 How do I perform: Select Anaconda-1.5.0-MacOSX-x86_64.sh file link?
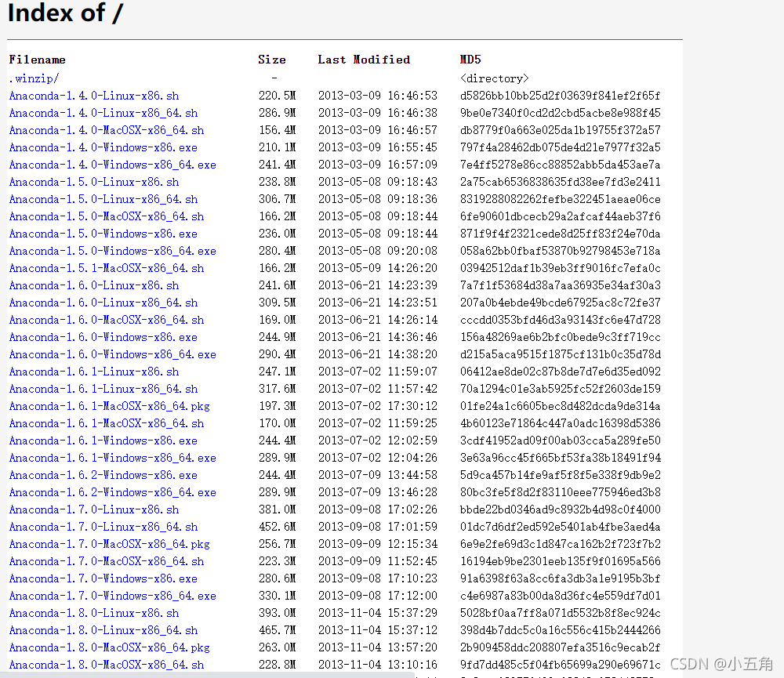107,216
